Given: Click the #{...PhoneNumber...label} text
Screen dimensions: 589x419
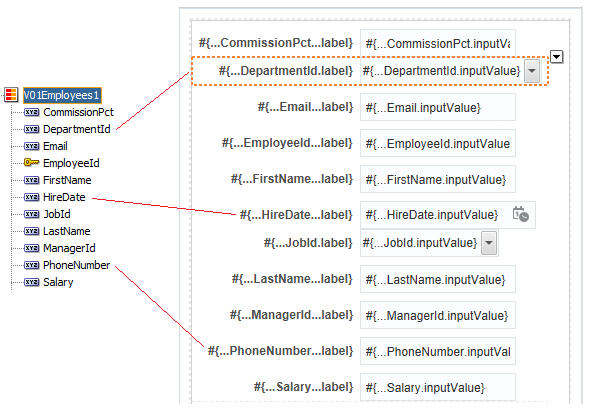Looking at the screenshot, I should pos(281,351).
